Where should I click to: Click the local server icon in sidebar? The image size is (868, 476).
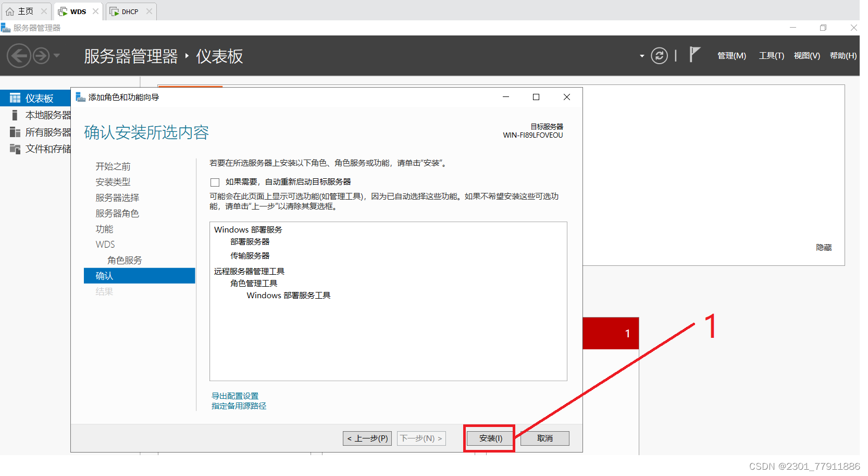click(x=15, y=115)
